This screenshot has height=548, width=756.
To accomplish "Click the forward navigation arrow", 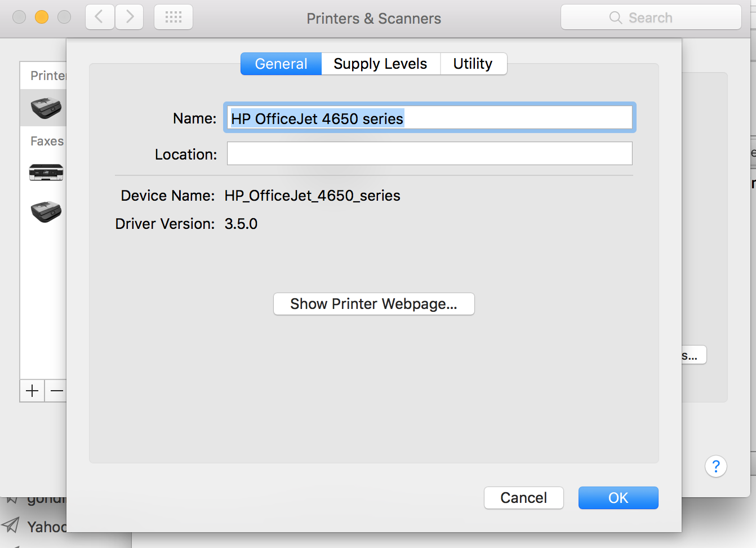I will click(130, 17).
